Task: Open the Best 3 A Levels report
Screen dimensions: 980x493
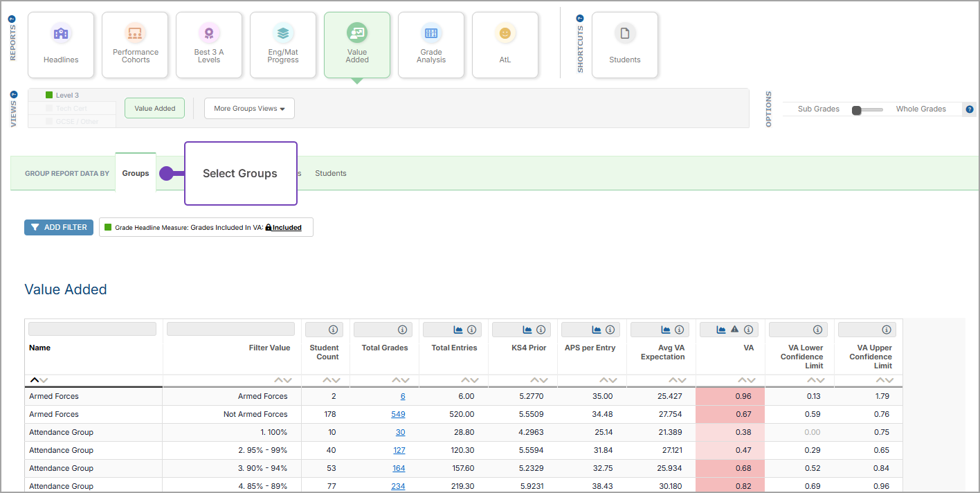Action: (x=208, y=44)
